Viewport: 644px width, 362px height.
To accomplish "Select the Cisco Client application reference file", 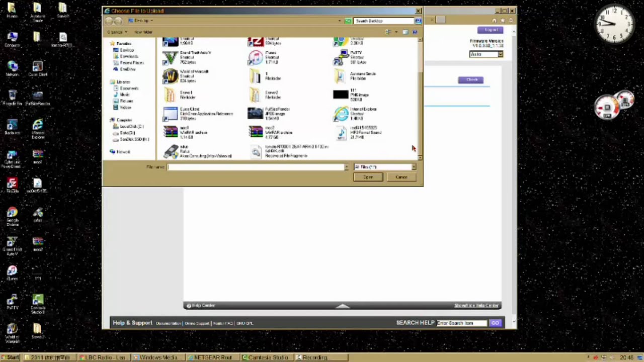I will [198, 114].
